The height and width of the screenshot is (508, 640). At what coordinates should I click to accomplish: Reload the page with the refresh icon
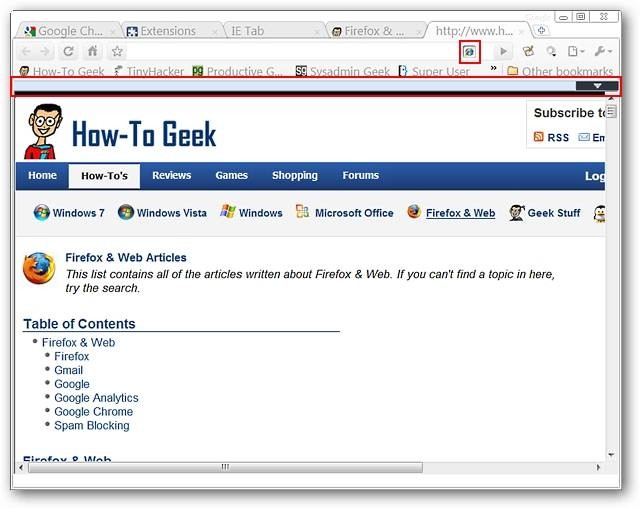coord(68,51)
